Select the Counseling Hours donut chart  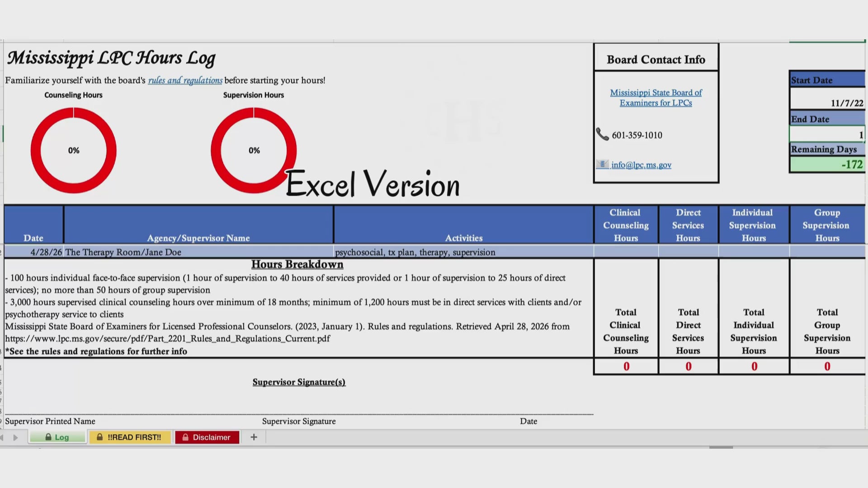click(74, 150)
